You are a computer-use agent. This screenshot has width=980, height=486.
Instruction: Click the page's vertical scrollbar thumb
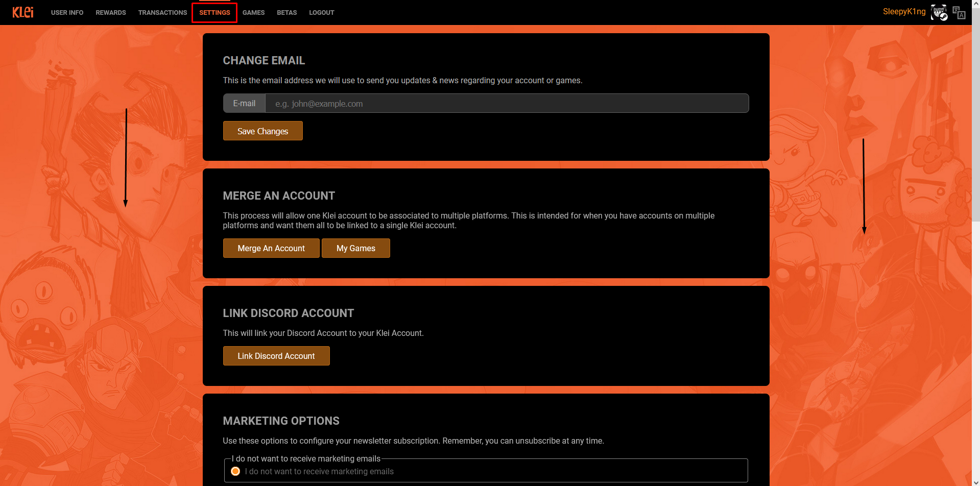pyautogui.click(x=976, y=115)
